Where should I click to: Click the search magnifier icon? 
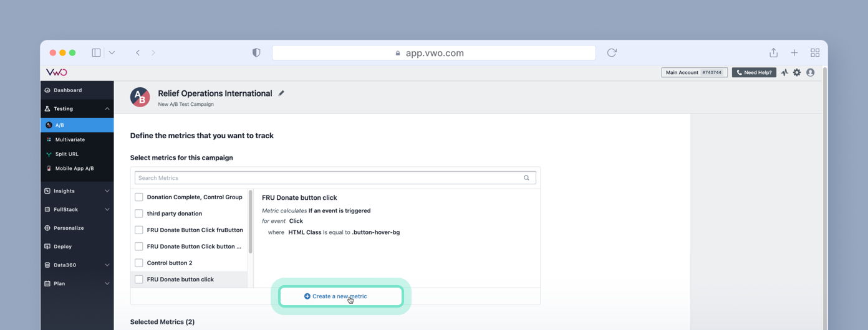coord(526,178)
